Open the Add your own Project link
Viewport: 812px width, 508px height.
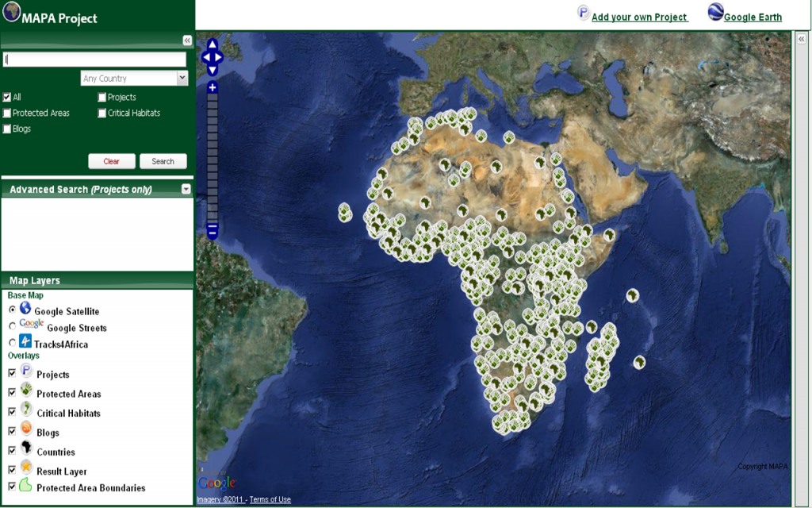[640, 17]
